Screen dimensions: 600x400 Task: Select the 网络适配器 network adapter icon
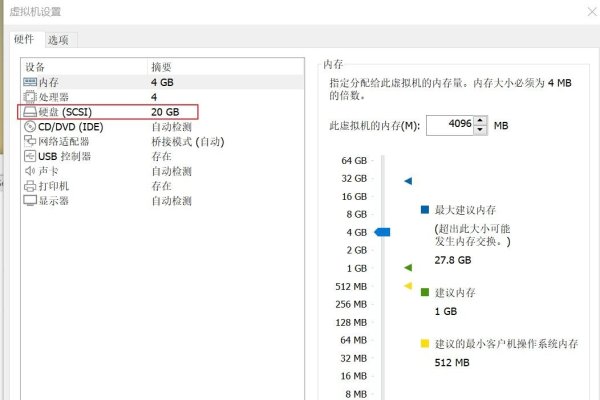[30, 141]
